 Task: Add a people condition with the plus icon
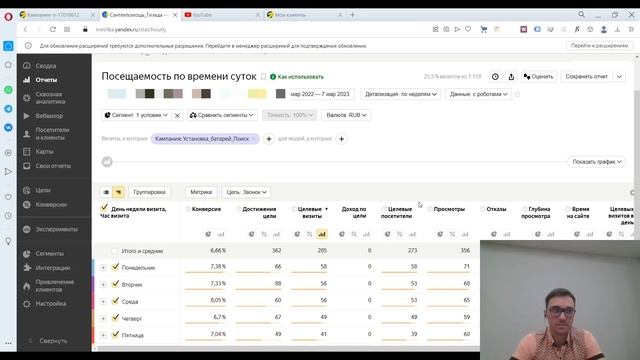[x=341, y=139]
